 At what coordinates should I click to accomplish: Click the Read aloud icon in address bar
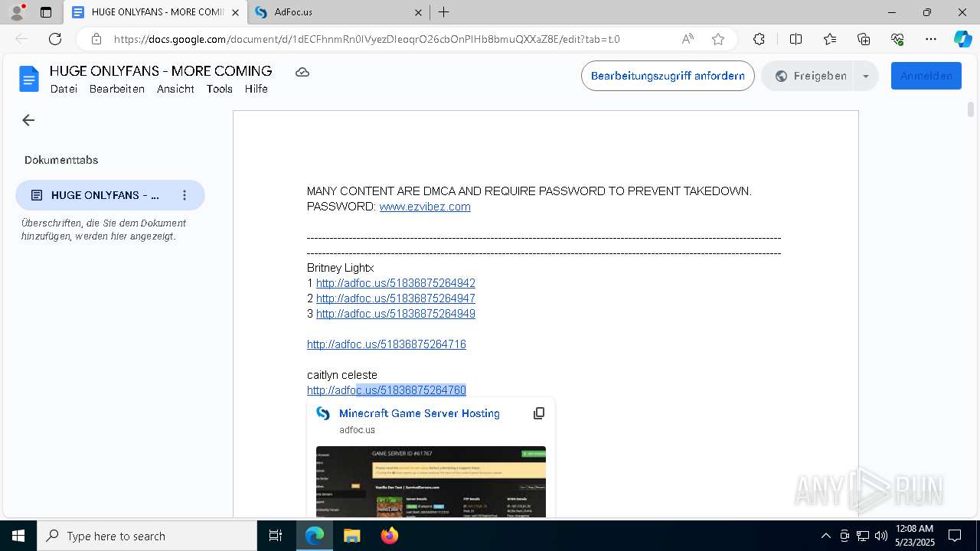[x=688, y=39]
